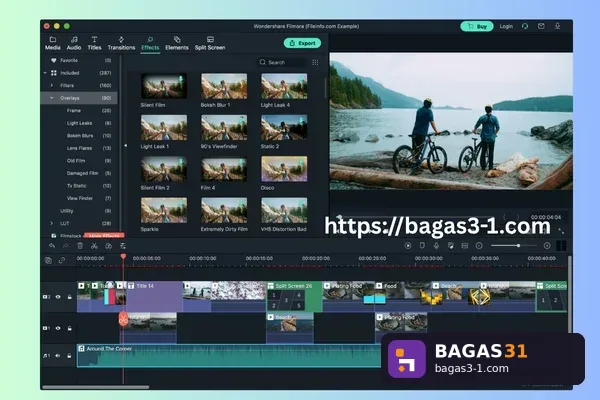Switch to the Media tab

pyautogui.click(x=53, y=43)
